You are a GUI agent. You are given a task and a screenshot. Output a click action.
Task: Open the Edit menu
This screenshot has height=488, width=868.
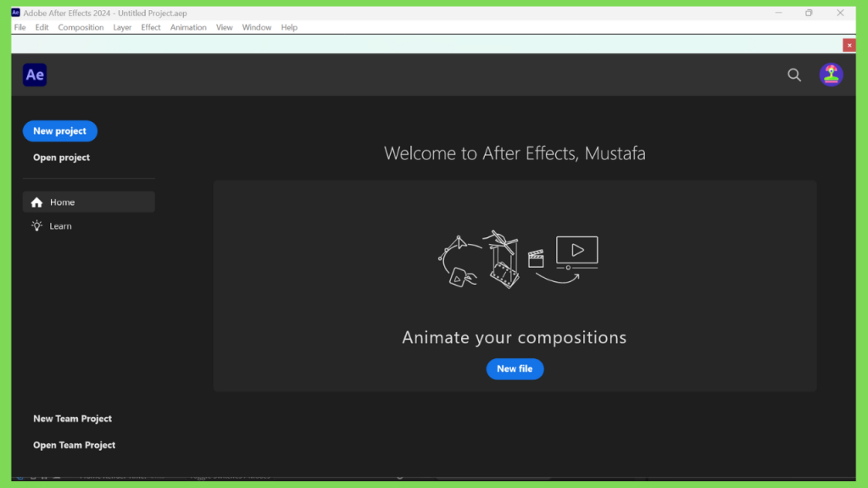point(42,27)
